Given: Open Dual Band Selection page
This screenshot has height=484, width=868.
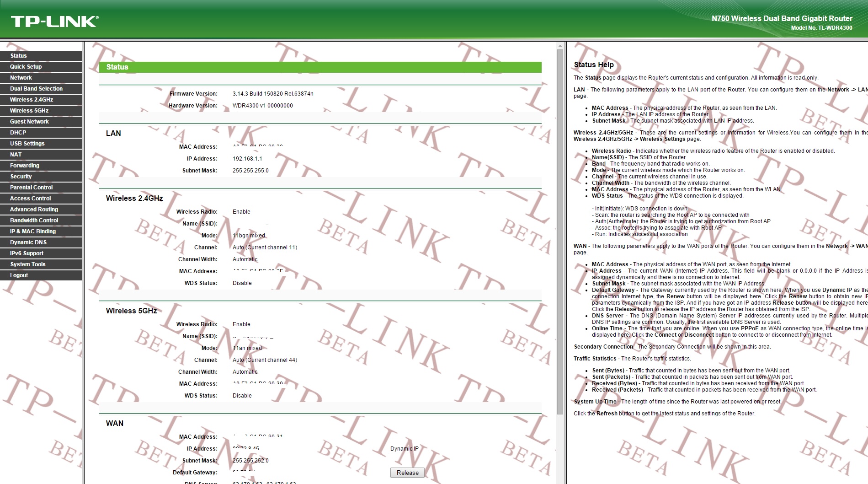Looking at the screenshot, I should [x=37, y=89].
